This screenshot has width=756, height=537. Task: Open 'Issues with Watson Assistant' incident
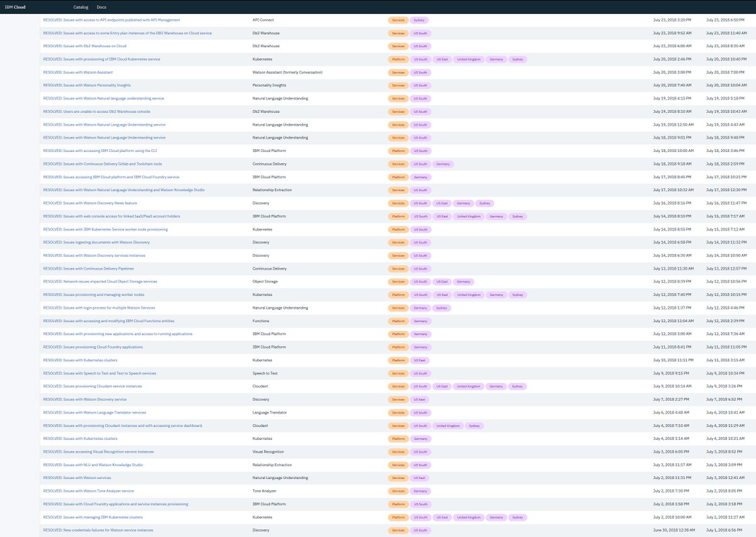tap(78, 72)
